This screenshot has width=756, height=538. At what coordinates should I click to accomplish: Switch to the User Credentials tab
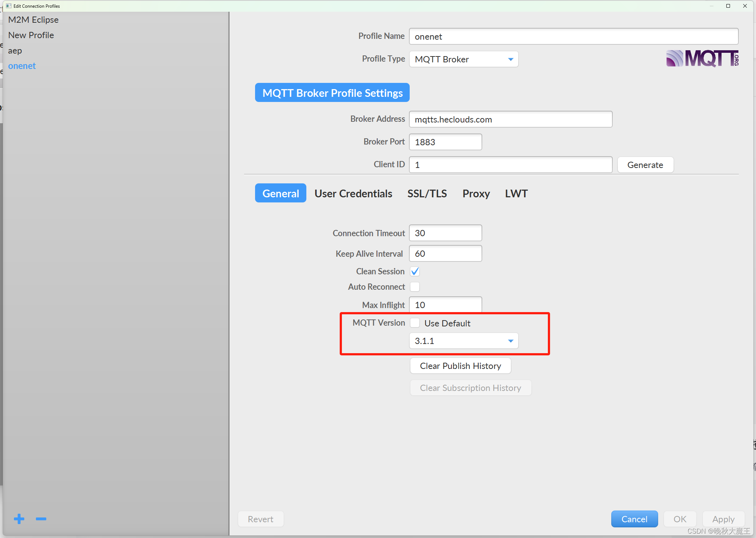tap(353, 194)
